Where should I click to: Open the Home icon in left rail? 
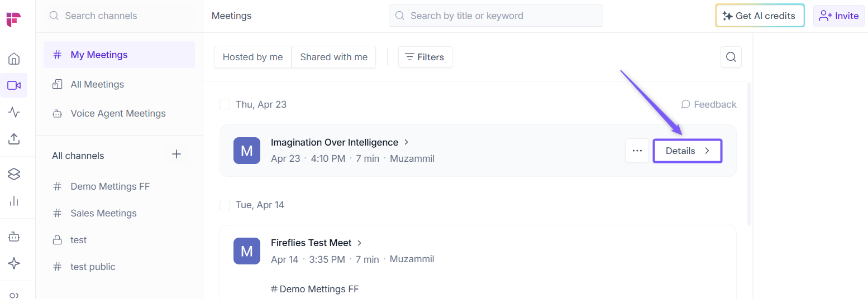[x=14, y=59]
